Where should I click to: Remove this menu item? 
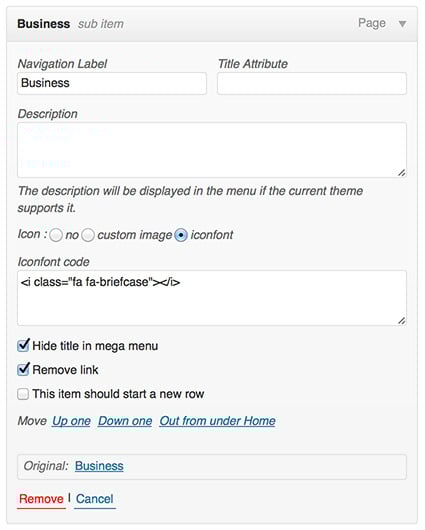tap(41, 499)
